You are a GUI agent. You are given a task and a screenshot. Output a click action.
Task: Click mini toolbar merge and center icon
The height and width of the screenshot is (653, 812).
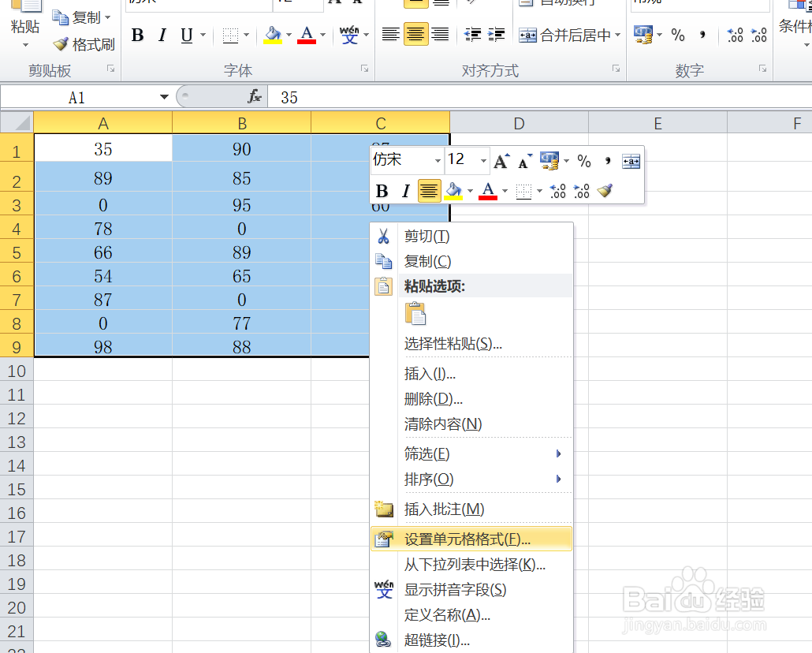coord(631,161)
